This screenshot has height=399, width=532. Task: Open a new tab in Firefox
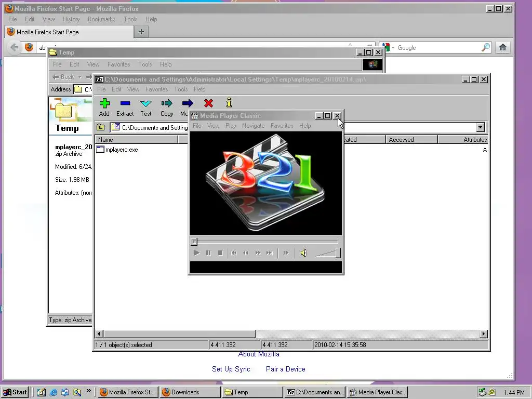tap(141, 32)
